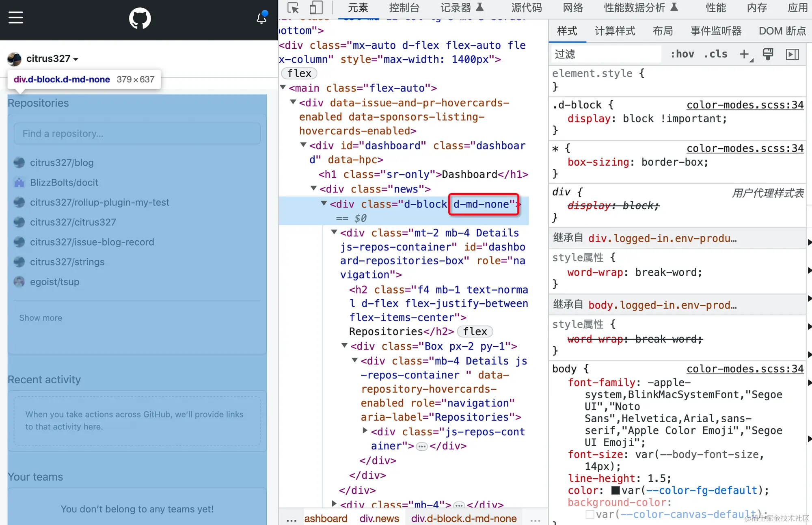Switch to the 元素 (Elements) tab
The height and width of the screenshot is (525, 812).
coord(358,8)
